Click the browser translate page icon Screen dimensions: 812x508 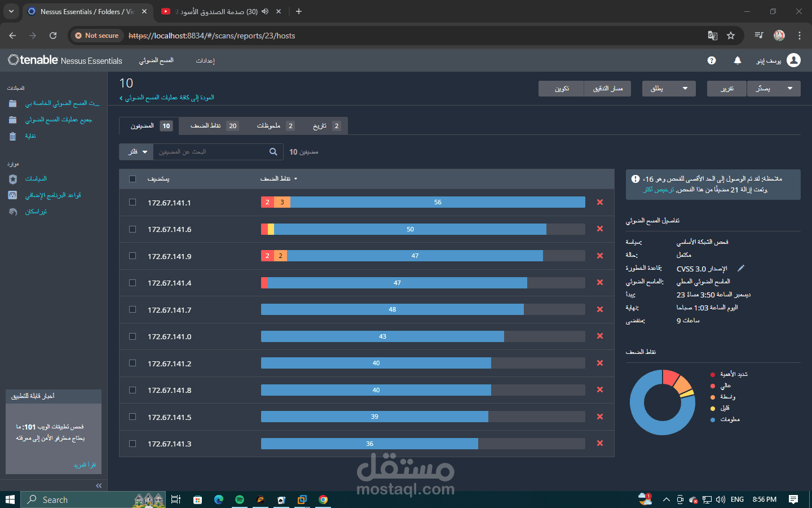click(x=713, y=36)
